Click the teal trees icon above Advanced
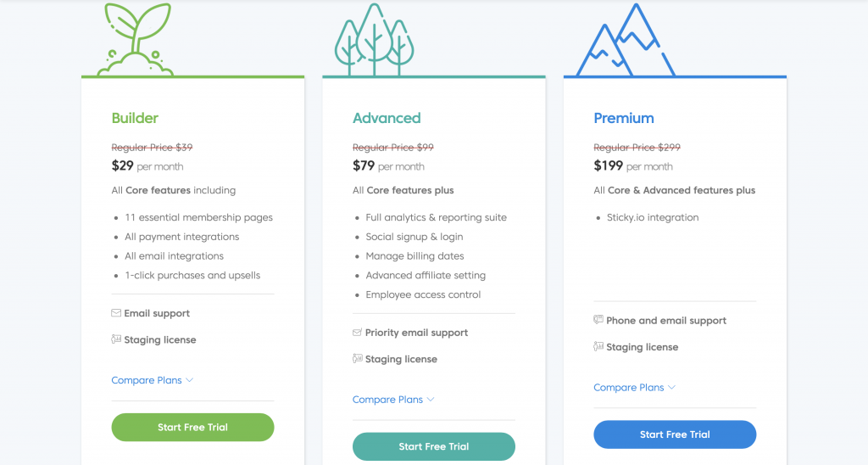Screen dimensions: 868x465 point(374,39)
